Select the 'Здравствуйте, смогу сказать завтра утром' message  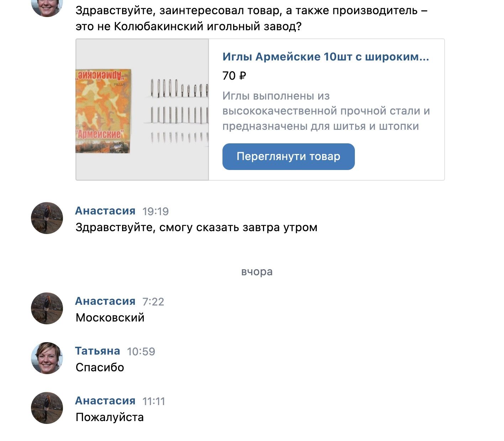[196, 227]
